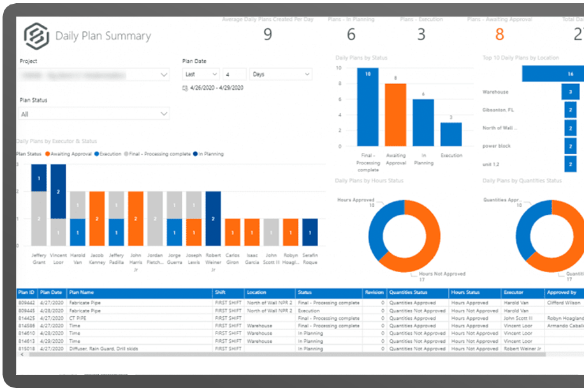Image resolution: width=584 pixels, height=392 pixels.
Task: Click the Execution legend marker
Action: (96, 154)
